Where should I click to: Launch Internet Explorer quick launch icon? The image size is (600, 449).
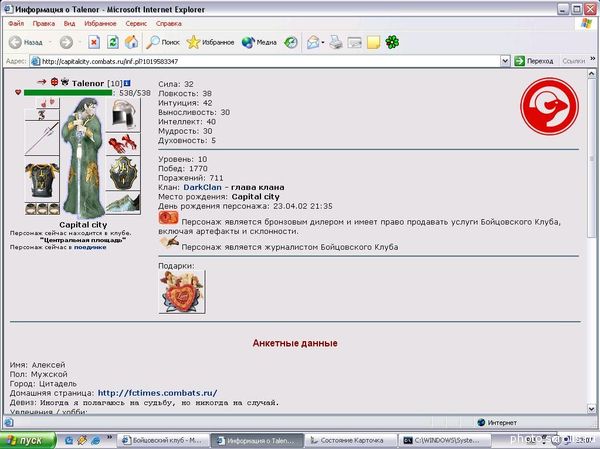click(96, 441)
